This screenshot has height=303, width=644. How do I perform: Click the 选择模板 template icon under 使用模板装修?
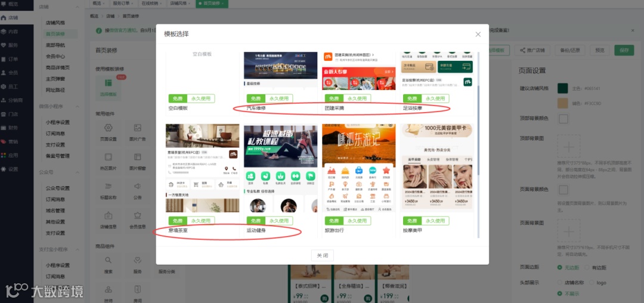coord(109,88)
